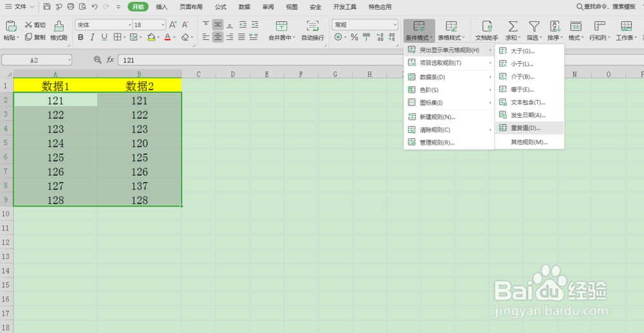Select 重复值(D)... menu item
The width and height of the screenshot is (644, 333).
530,128
